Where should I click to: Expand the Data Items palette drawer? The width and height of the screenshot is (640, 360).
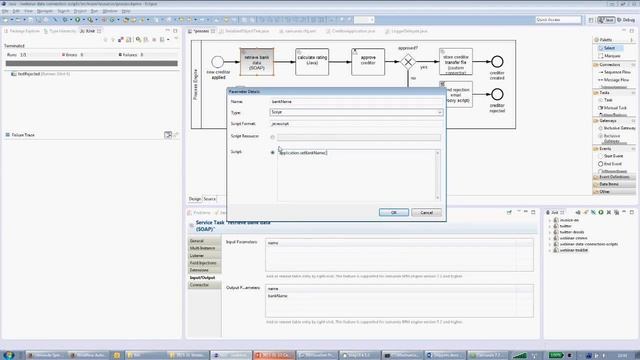(x=614, y=184)
